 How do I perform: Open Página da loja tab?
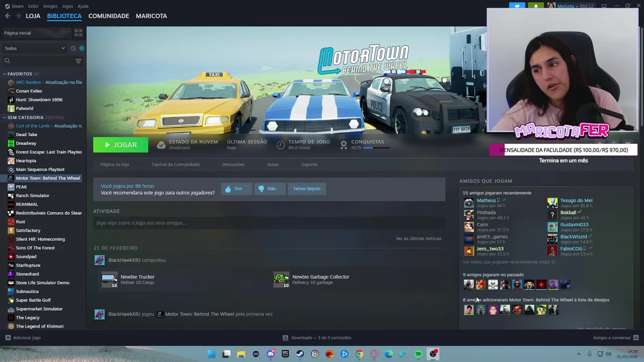pyautogui.click(x=115, y=164)
